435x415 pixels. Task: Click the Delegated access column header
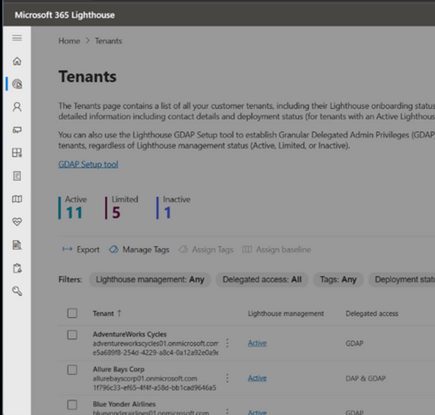pyautogui.click(x=372, y=313)
